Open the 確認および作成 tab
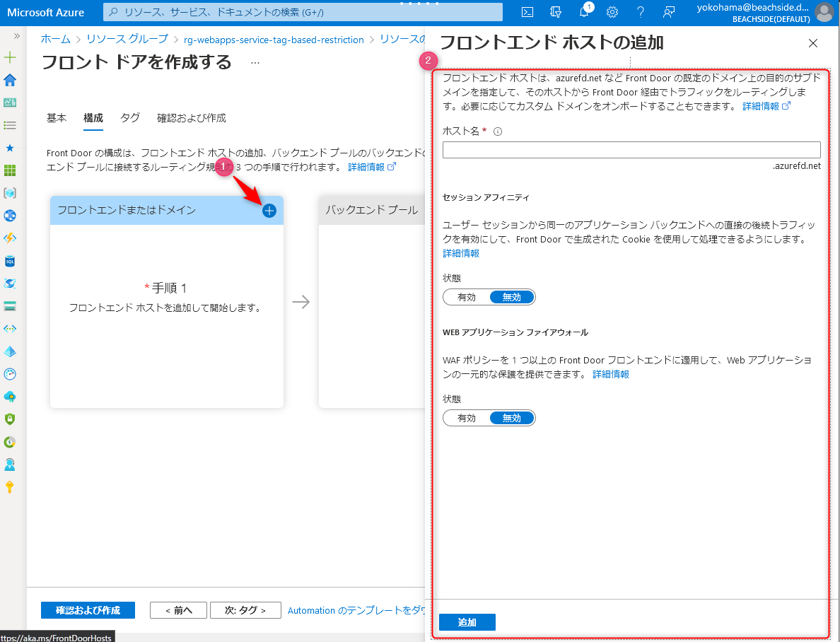This screenshot has height=642, width=840. tap(191, 118)
